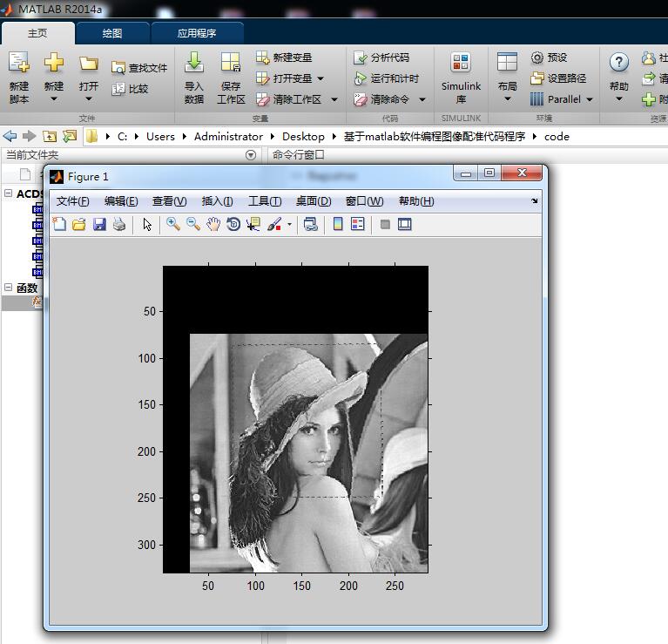Click the Insert Legend icon

pos(358,224)
